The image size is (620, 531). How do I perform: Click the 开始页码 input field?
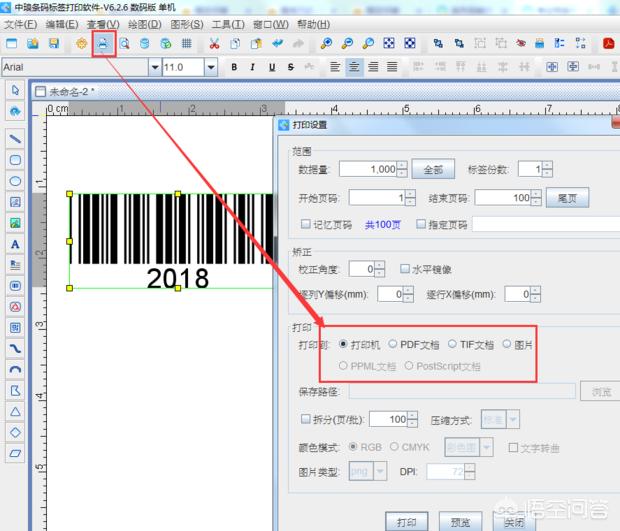[x=377, y=197]
